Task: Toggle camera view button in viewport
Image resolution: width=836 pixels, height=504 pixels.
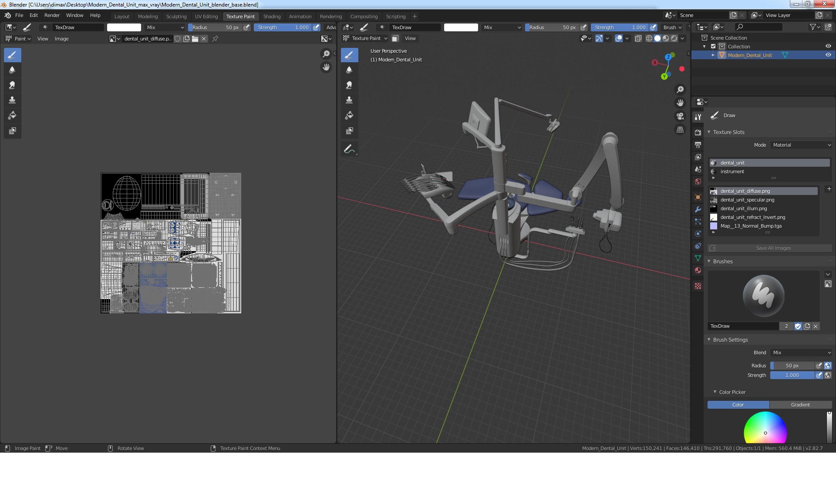Action: 680,116
